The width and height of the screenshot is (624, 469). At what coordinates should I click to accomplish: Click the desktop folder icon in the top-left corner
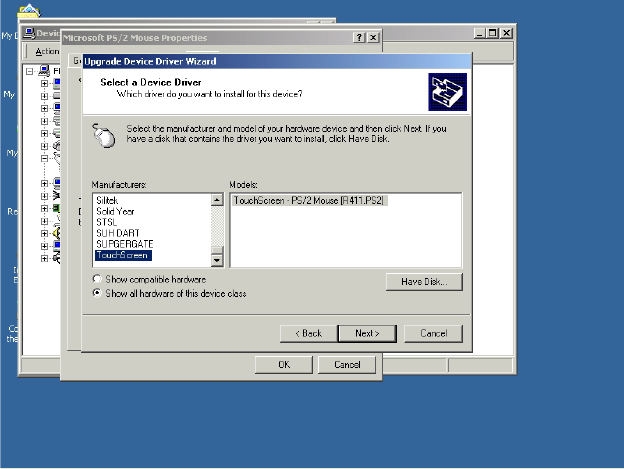pos(29,11)
